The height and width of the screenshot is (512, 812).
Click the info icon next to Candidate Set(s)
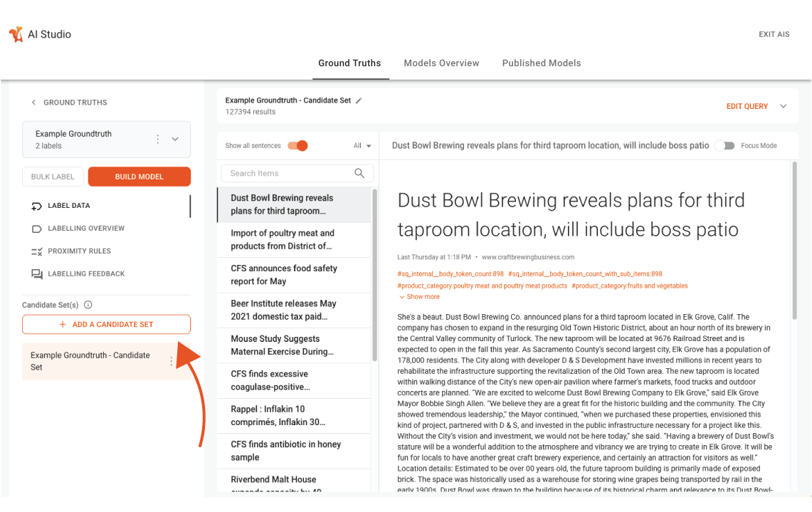pos(88,305)
